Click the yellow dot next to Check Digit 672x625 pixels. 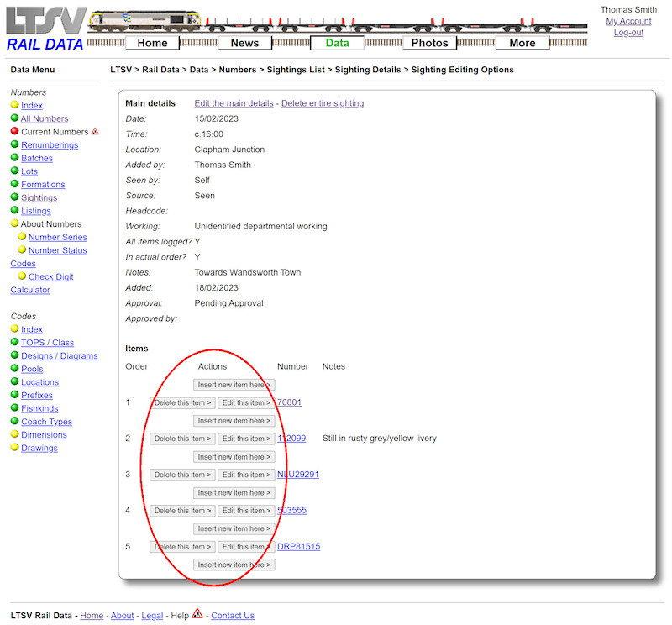[21, 276]
